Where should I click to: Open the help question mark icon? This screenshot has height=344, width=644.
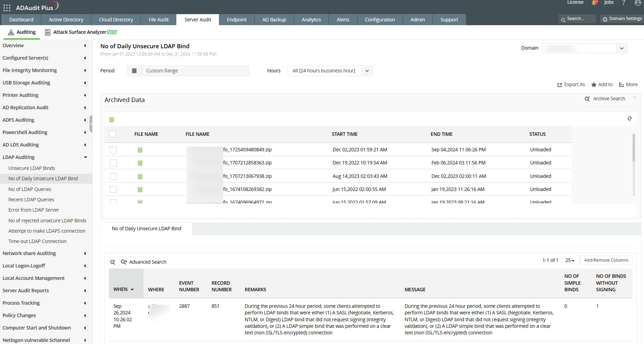(623, 3)
